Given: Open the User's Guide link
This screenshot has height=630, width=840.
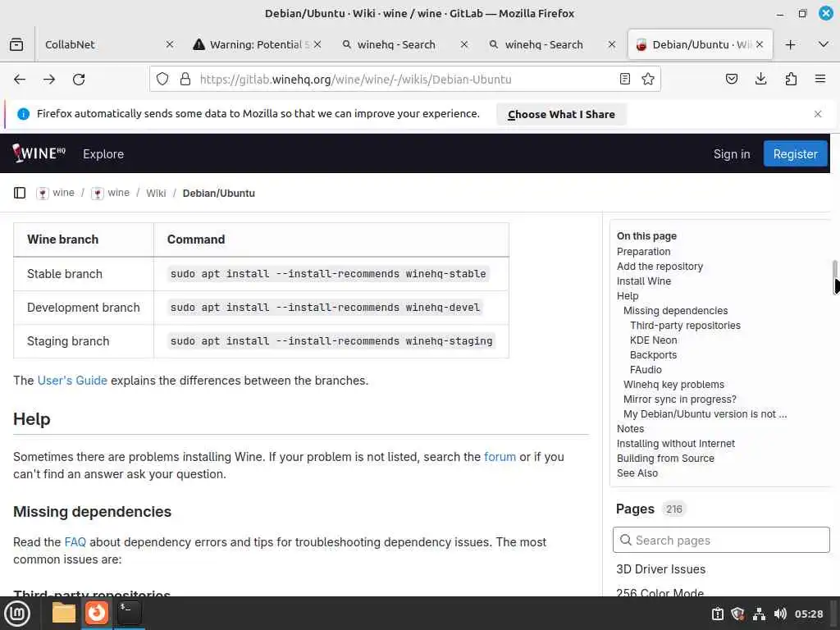Looking at the screenshot, I should click(x=72, y=381).
